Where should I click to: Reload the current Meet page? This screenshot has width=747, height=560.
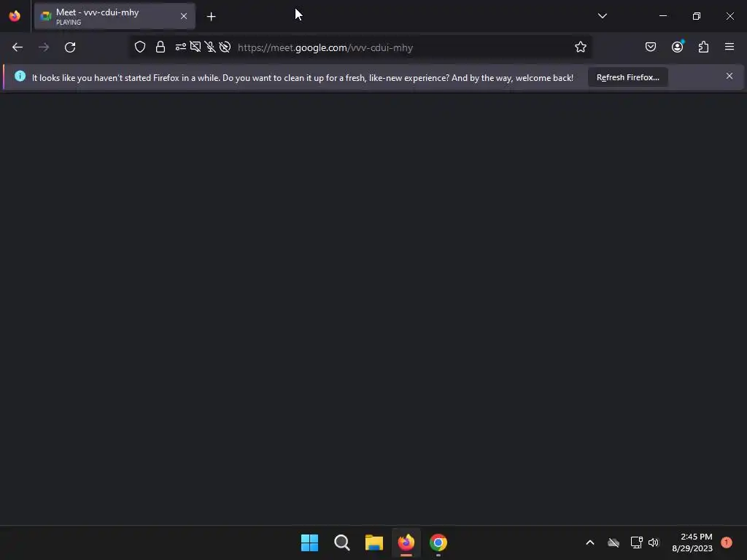[x=70, y=47]
